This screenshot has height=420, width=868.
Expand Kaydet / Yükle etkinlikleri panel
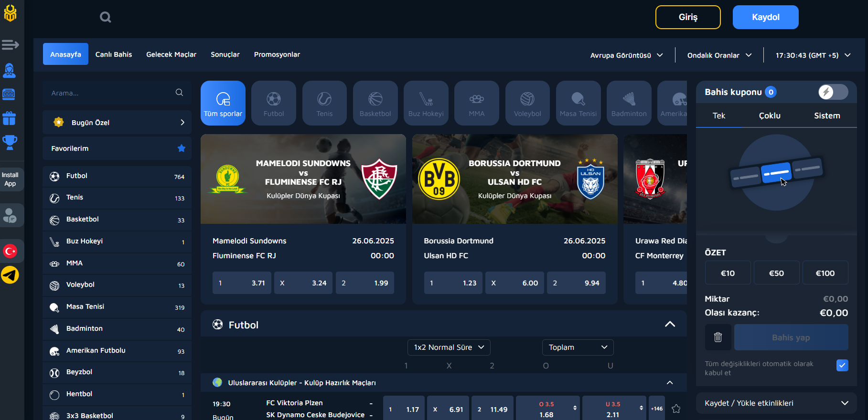coord(776,403)
